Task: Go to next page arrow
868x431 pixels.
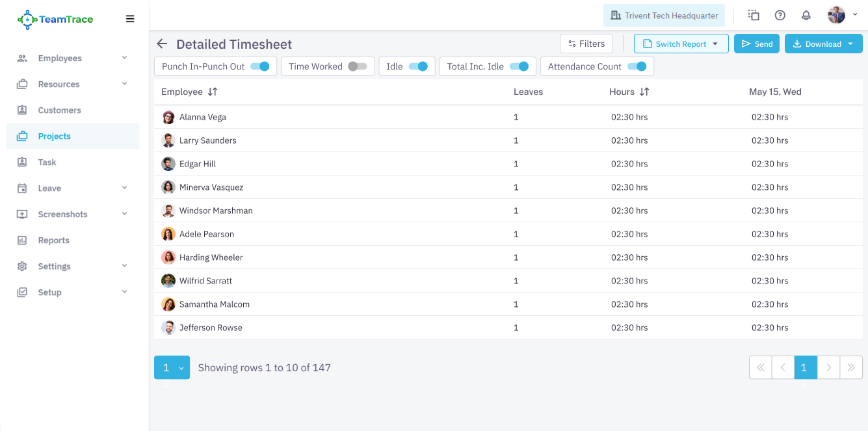Action: (x=828, y=368)
